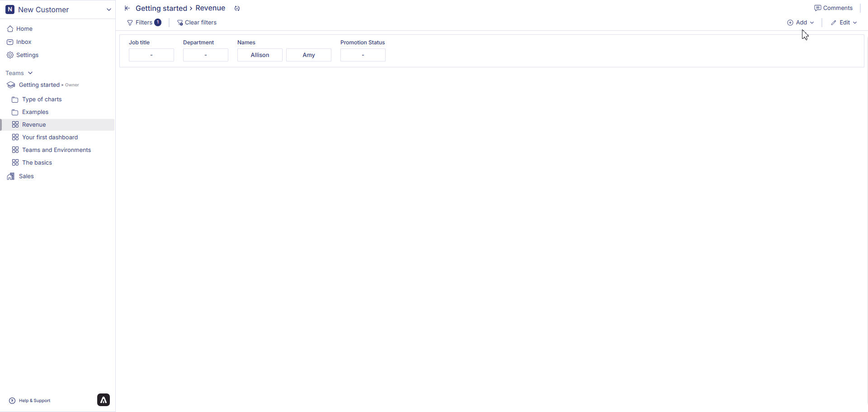
Task: Select Home in the sidebar
Action: pos(24,28)
